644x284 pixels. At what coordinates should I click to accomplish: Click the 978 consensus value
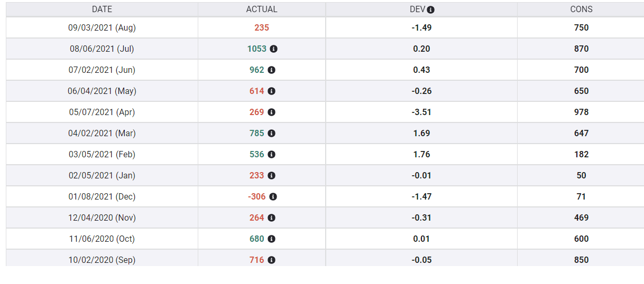581,112
